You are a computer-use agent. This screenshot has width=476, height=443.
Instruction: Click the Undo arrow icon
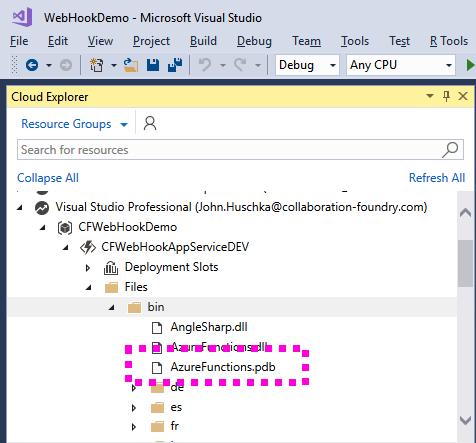tap(205, 65)
